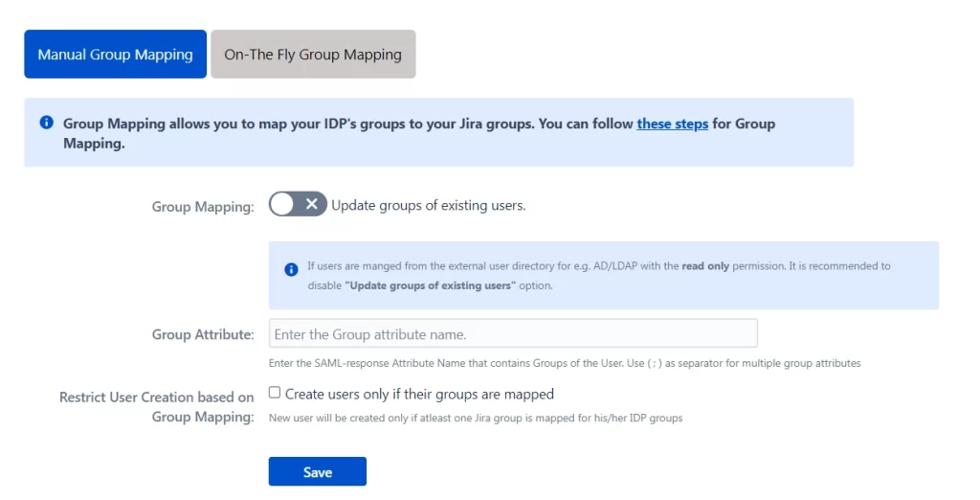Viewport: 980px width, 500px height.
Task: Open the these steps link
Action: tap(673, 124)
